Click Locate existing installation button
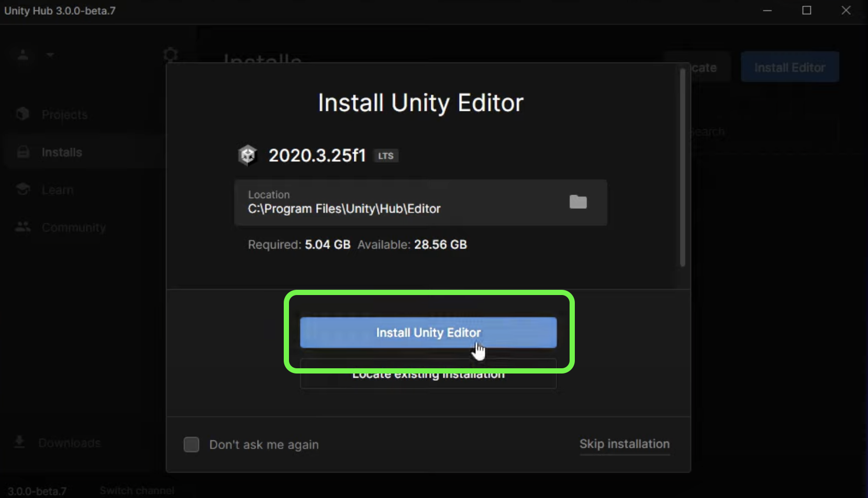Viewport: 868px width, 498px height. point(428,375)
